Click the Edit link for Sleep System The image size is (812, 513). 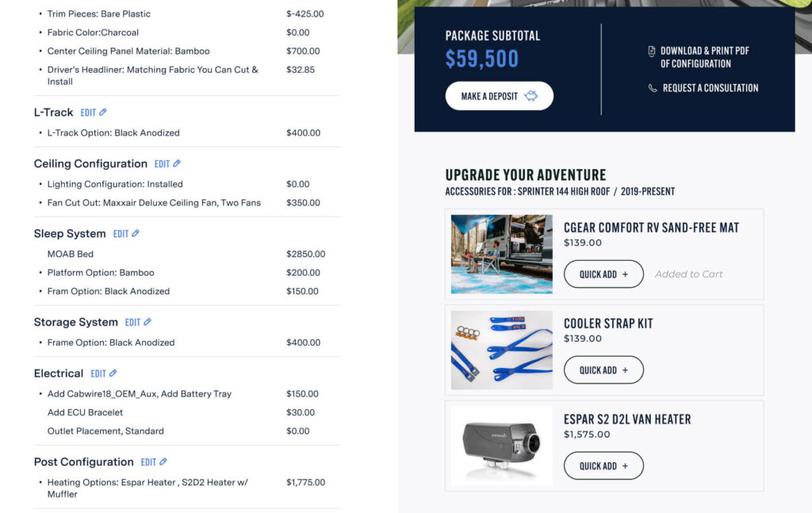[x=121, y=234]
